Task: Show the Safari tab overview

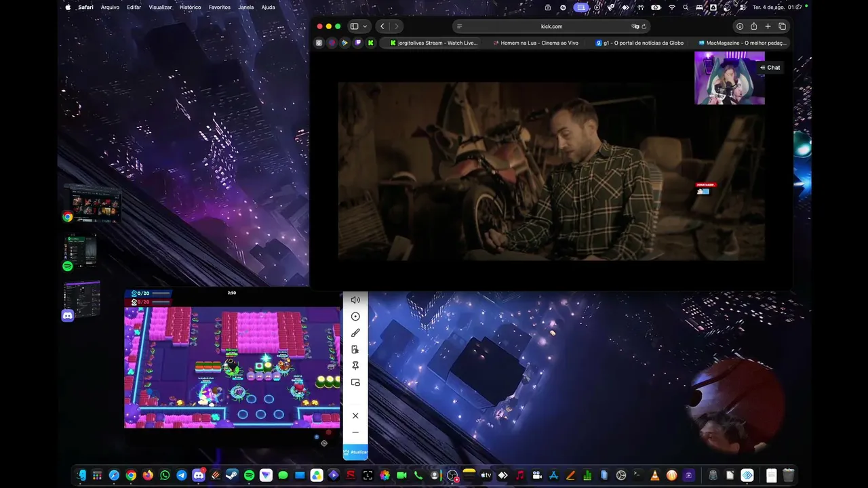Action: click(782, 26)
